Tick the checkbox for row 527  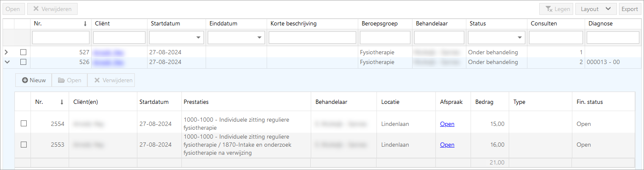[x=23, y=52]
